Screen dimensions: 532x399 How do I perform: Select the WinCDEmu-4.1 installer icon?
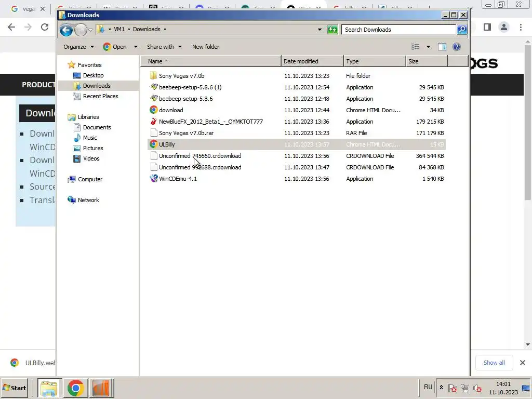click(154, 179)
